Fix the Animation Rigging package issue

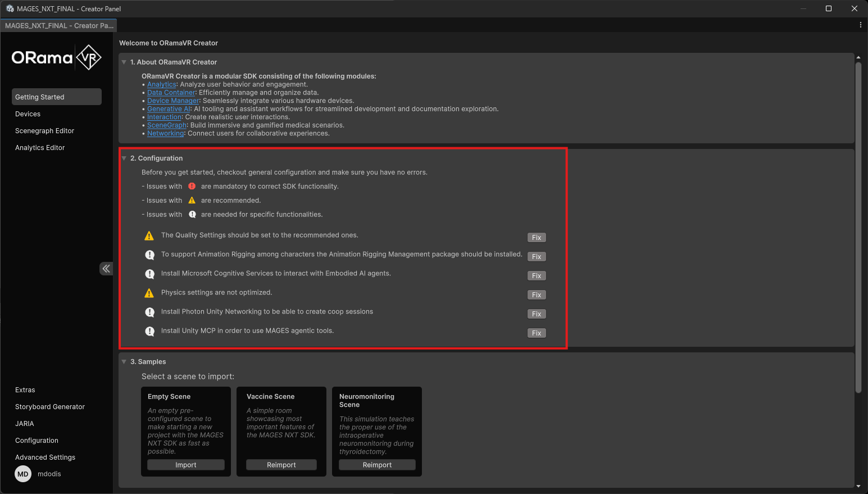537,257
